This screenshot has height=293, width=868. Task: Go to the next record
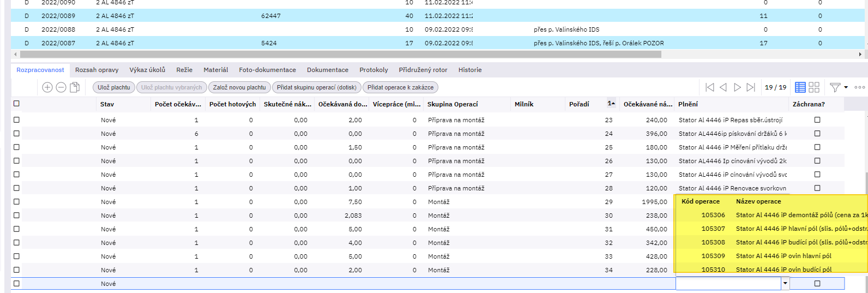pos(737,87)
